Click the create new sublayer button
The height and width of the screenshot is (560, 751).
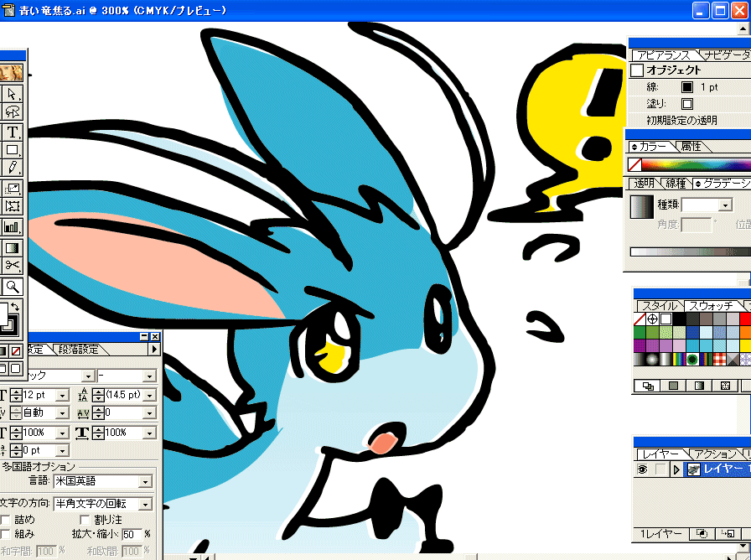point(727,533)
